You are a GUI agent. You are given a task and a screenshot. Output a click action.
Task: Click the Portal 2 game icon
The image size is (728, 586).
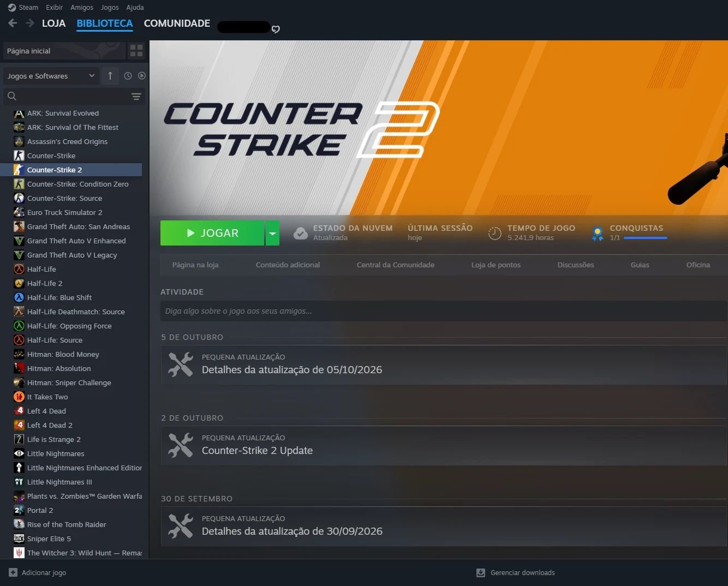click(19, 510)
